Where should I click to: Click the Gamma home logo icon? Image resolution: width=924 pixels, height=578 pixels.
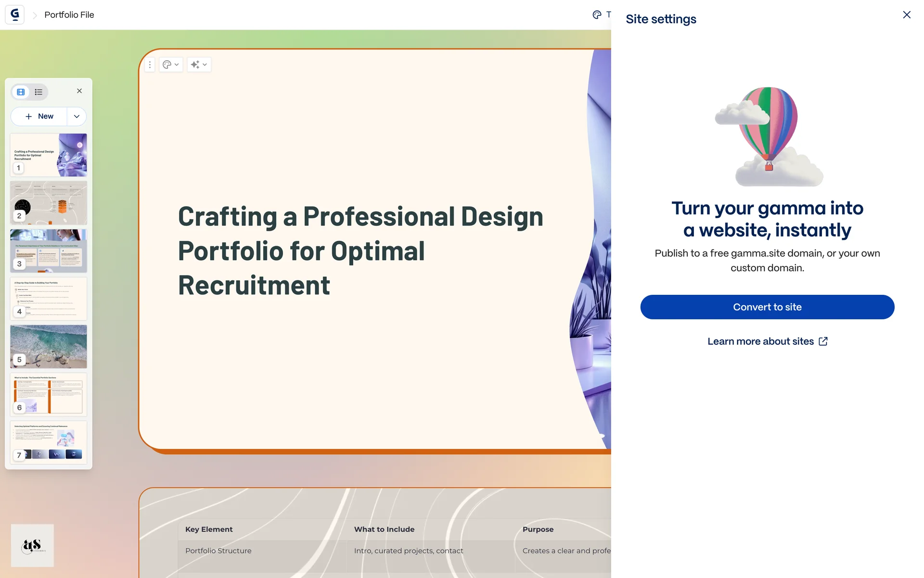[x=15, y=14]
